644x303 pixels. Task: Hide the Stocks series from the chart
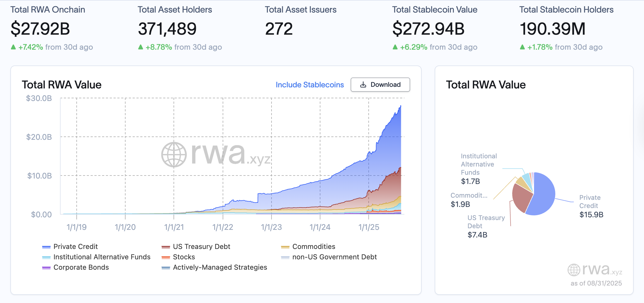tap(184, 257)
